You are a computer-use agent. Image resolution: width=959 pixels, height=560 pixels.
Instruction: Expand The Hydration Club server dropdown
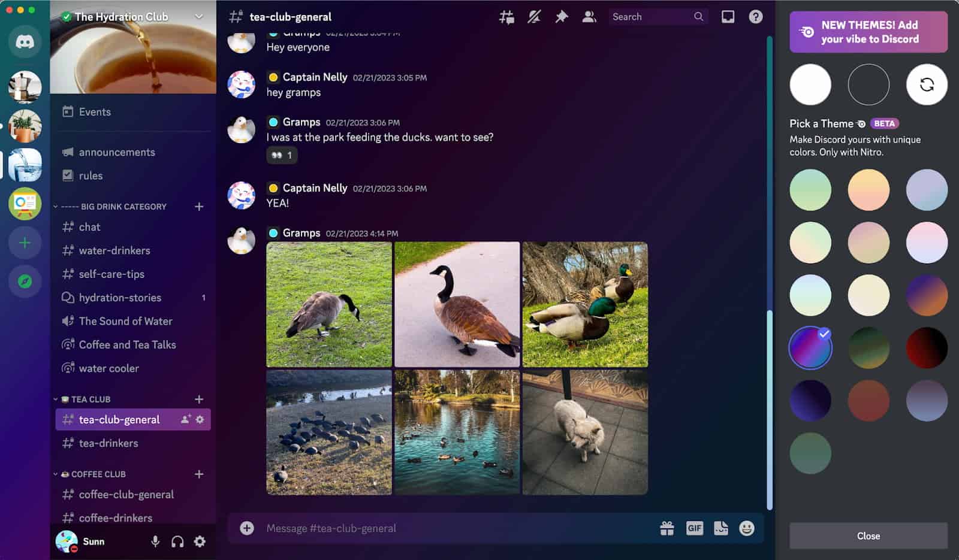[x=198, y=17]
